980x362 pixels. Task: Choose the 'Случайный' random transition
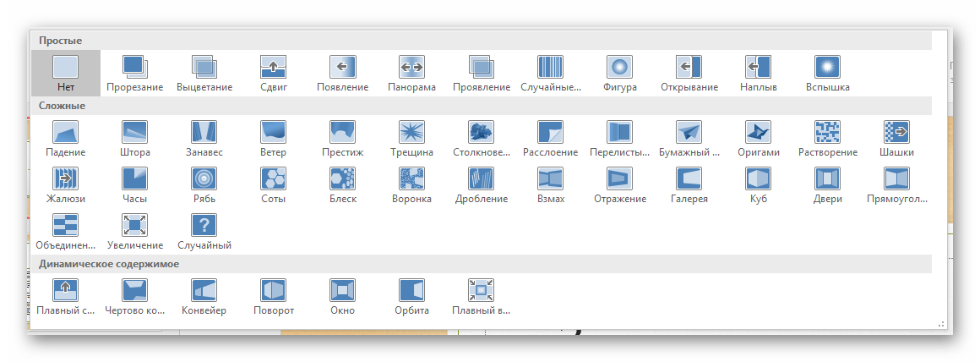click(204, 232)
